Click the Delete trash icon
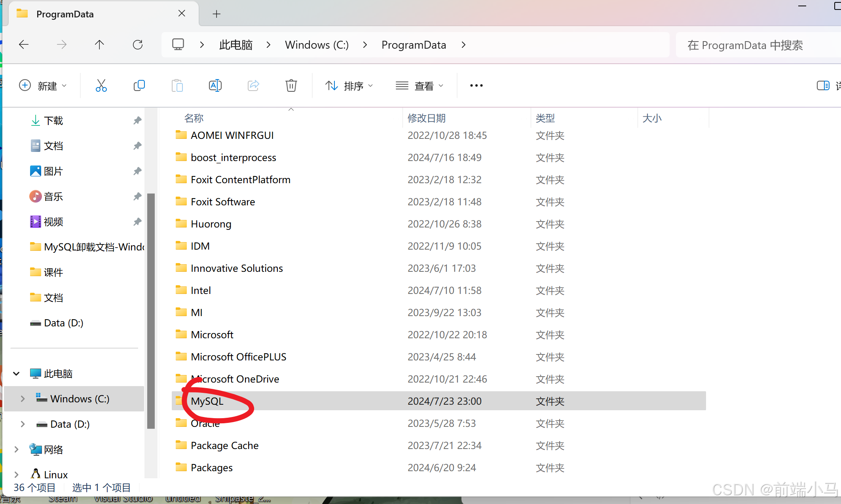 pyautogui.click(x=291, y=85)
